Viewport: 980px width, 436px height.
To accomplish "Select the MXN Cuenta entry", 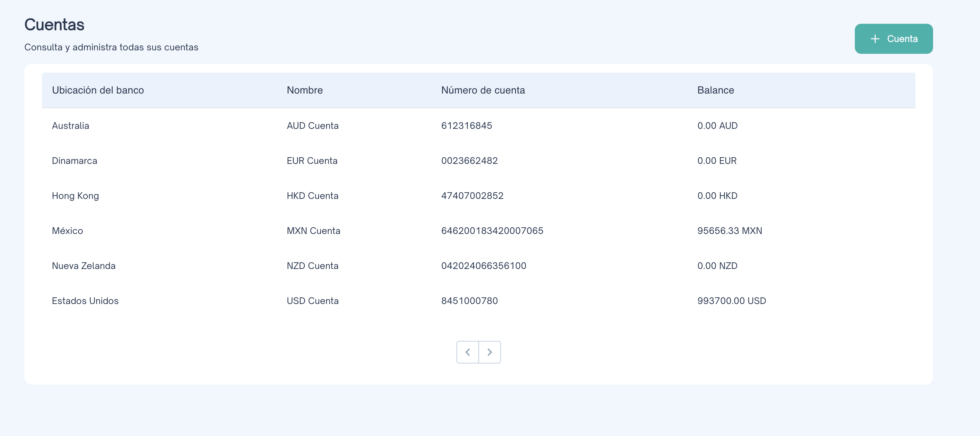I will coord(313,231).
